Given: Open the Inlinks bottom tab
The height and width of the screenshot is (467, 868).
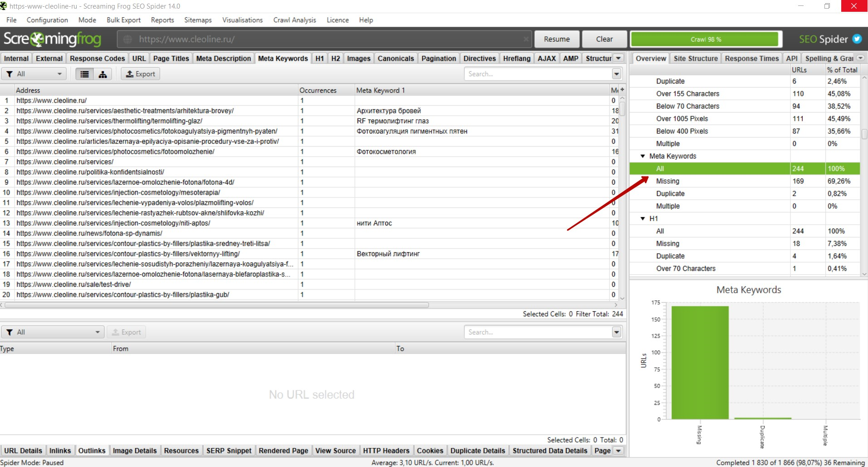Looking at the screenshot, I should tap(60, 451).
